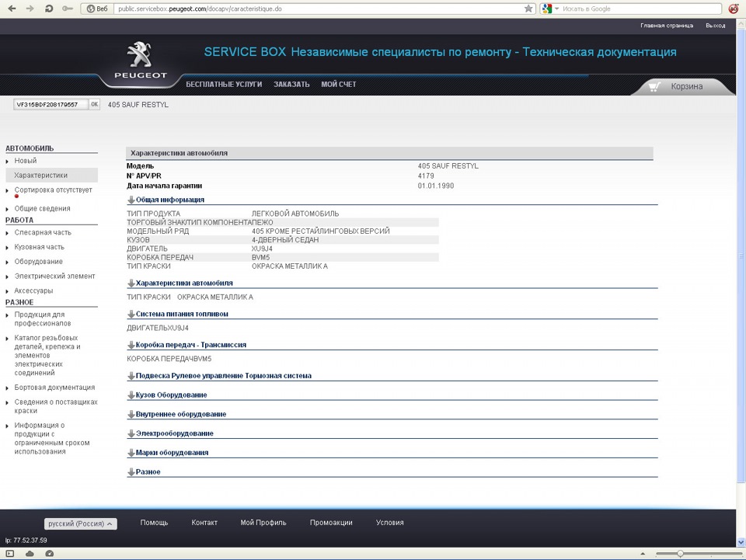The height and width of the screenshot is (560, 746).
Task: Open Электрический элемент item
Action: [54, 277]
